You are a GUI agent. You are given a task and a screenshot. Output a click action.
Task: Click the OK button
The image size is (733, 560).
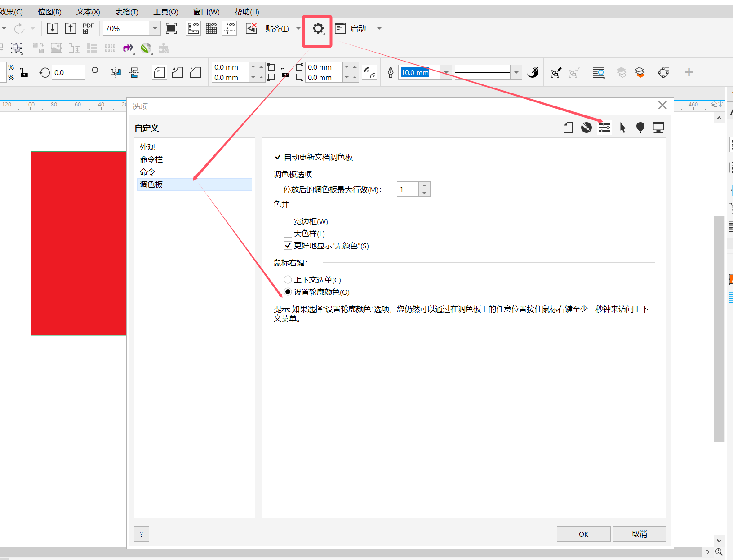tap(583, 534)
